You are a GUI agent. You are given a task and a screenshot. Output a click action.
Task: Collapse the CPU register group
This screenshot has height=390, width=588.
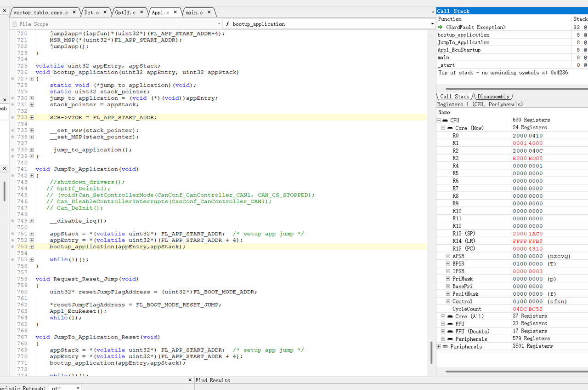point(439,120)
